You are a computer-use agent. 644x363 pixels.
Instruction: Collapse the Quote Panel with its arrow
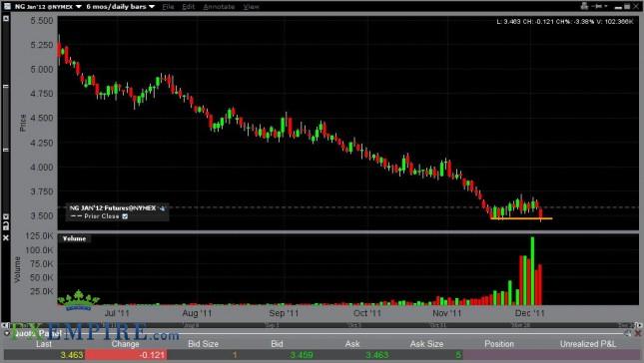point(7,333)
